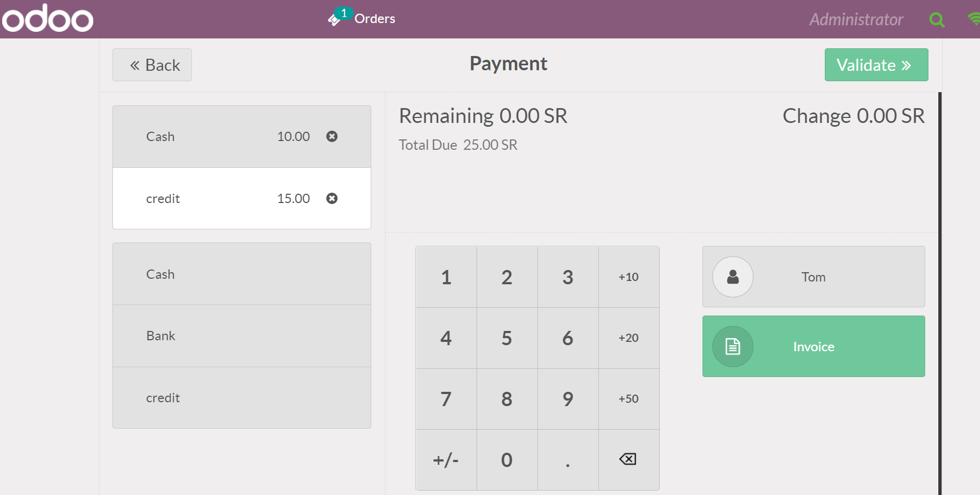Viewport: 980px width, 495px height.
Task: Click the odoo logo
Action: pos(48,19)
